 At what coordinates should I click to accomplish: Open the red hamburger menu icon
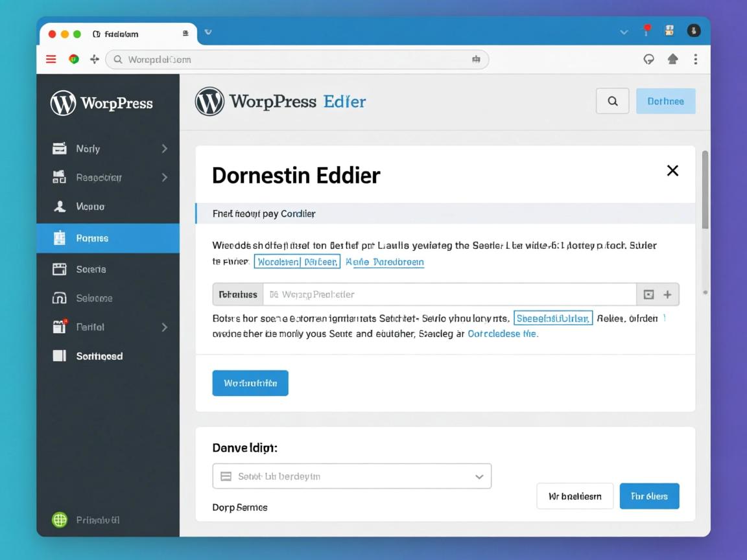coord(51,59)
